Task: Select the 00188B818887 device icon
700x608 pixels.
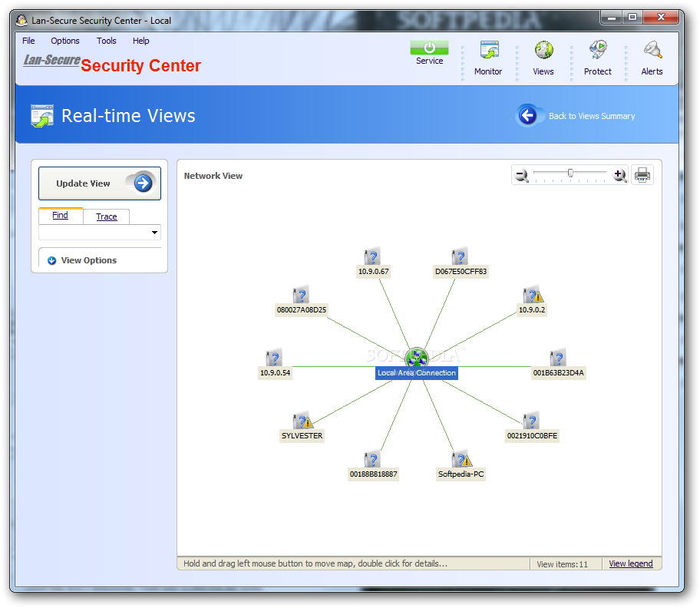Action: point(372,459)
